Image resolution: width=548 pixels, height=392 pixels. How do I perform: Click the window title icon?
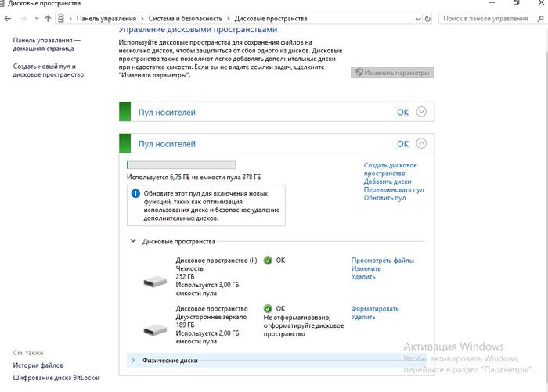(x=2, y=3)
